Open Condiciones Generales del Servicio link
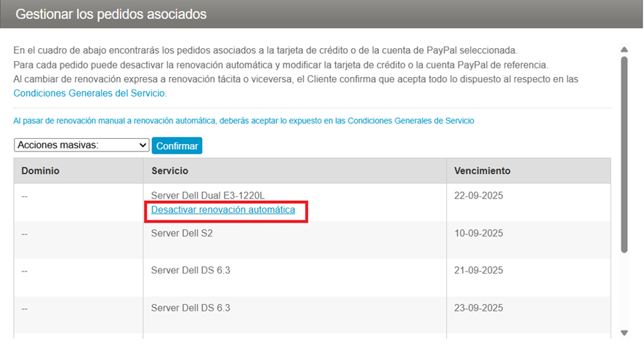This screenshot has height=350, width=644. [89, 93]
